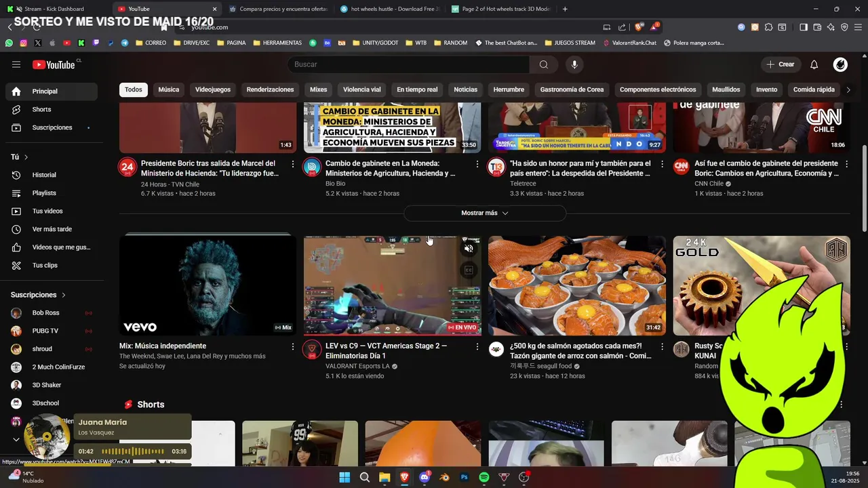Select the Videojuegos category chip

click(x=213, y=89)
